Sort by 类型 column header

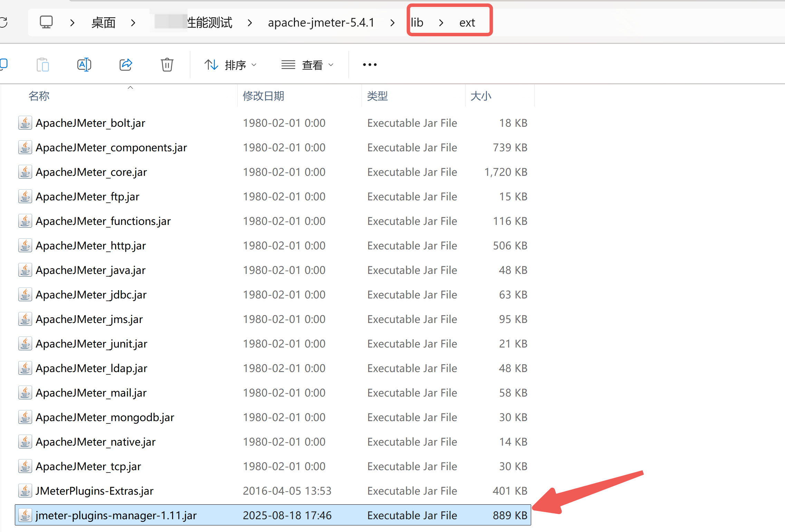point(377,96)
